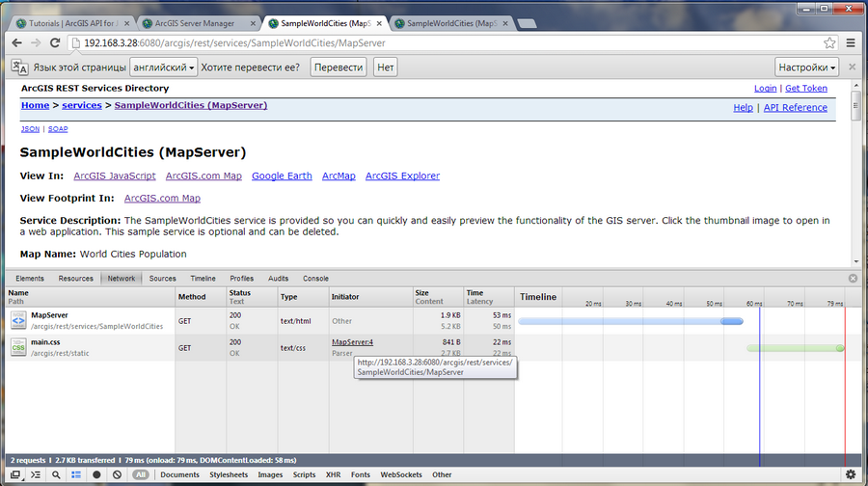Click the Перевести button
This screenshot has height=486, width=868.
click(x=339, y=67)
